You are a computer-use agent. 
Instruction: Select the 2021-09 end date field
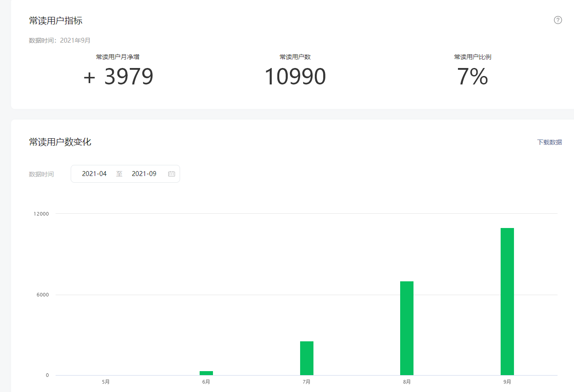[x=144, y=174]
